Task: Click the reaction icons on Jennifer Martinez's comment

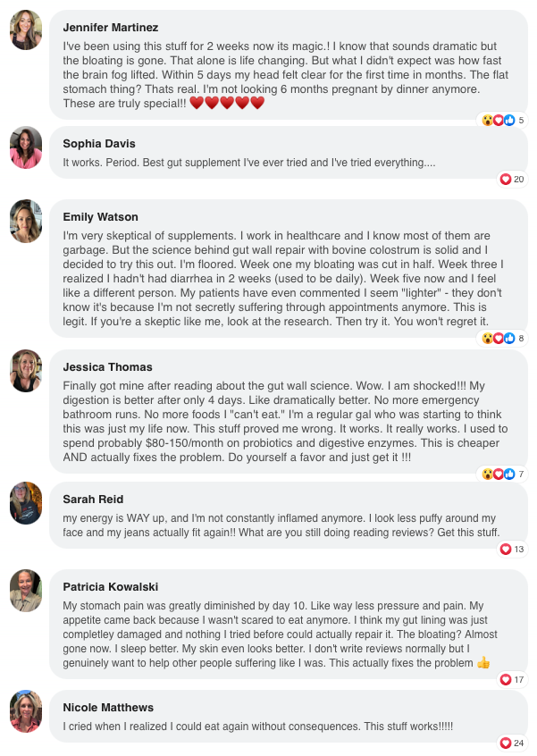Action: click(x=499, y=120)
